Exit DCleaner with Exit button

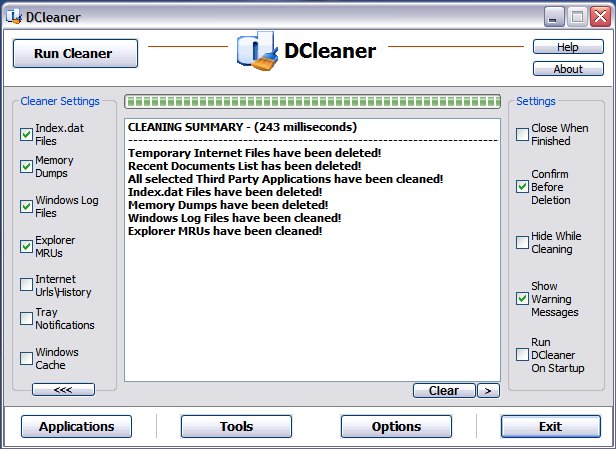(550, 427)
